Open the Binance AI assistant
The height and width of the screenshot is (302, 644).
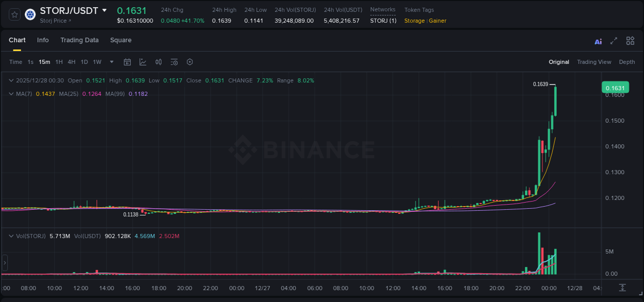[x=598, y=41]
